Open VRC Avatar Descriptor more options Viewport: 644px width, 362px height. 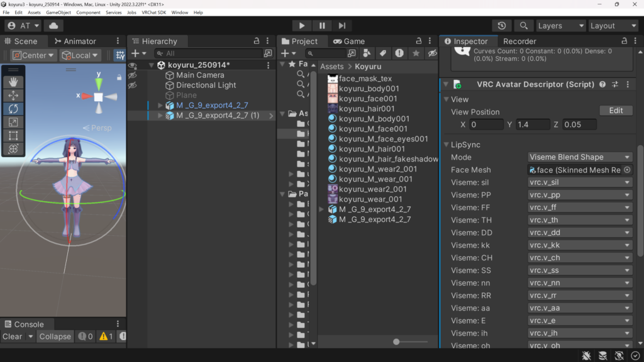[x=628, y=84]
